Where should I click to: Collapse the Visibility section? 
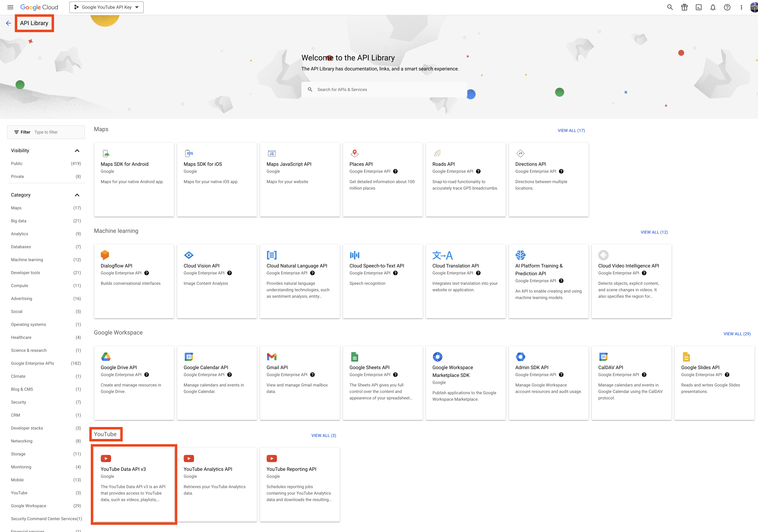tap(77, 151)
